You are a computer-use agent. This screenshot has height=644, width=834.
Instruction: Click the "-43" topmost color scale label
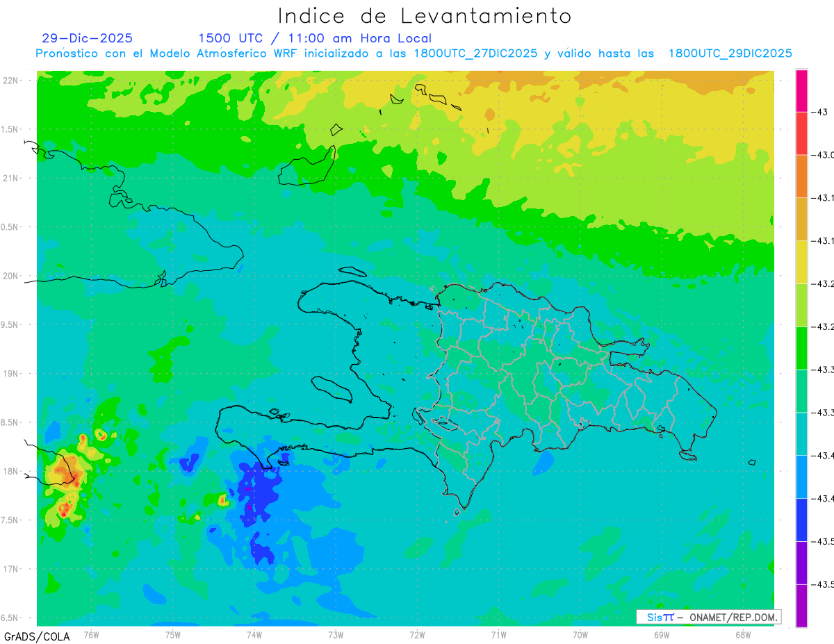(819, 112)
